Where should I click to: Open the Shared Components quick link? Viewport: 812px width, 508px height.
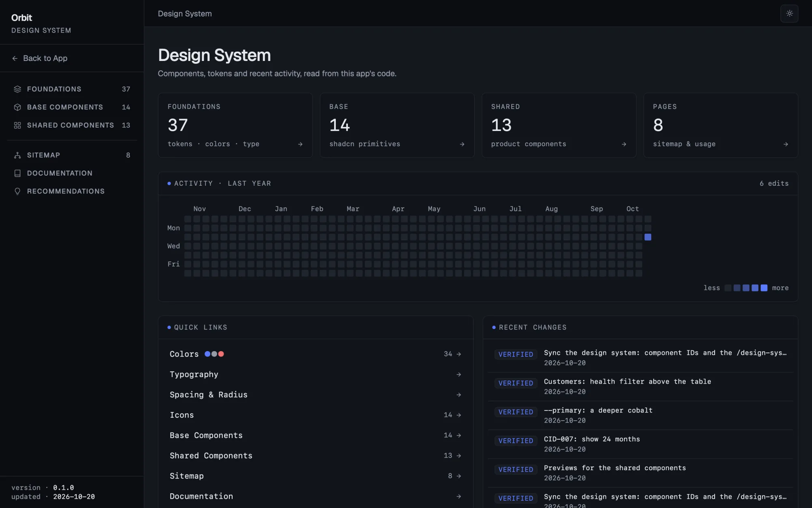[315, 456]
